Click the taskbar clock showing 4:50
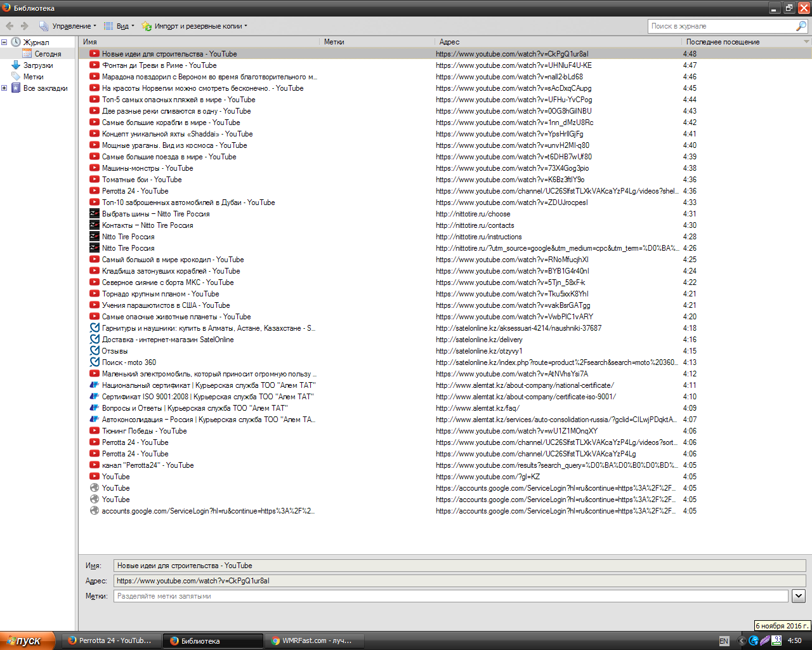 (x=795, y=641)
